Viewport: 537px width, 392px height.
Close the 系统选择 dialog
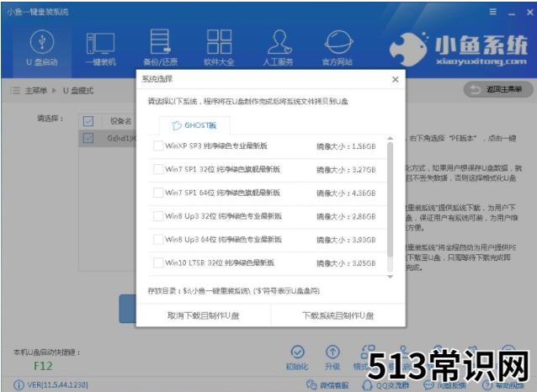coord(396,79)
